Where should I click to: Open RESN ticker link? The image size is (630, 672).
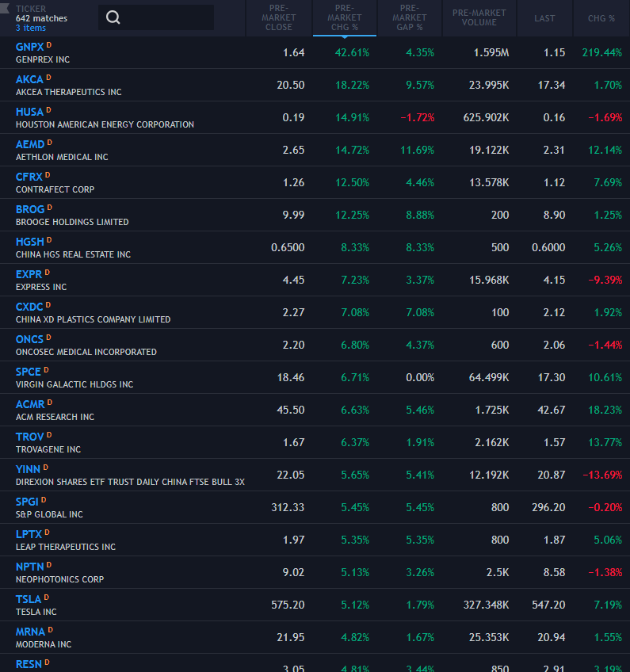click(29, 665)
